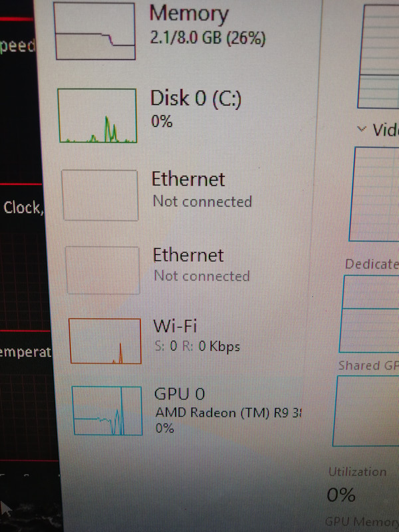Click the Dedicated GPU memory graph

pyautogui.click(x=370, y=314)
